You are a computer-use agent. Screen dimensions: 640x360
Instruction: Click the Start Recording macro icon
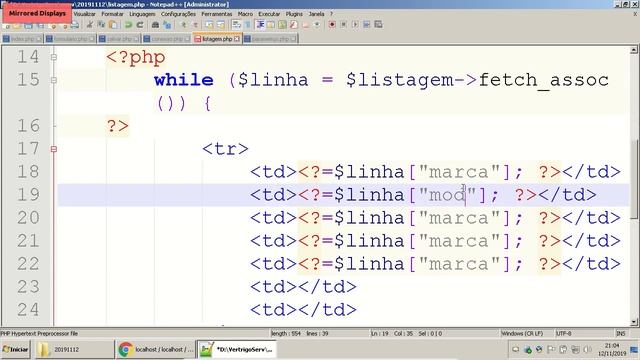[332, 24]
